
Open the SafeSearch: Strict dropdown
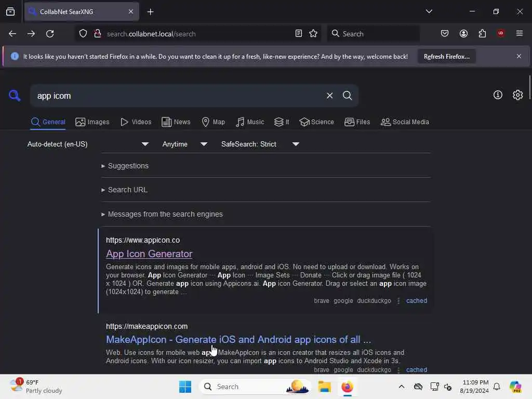coord(260,144)
